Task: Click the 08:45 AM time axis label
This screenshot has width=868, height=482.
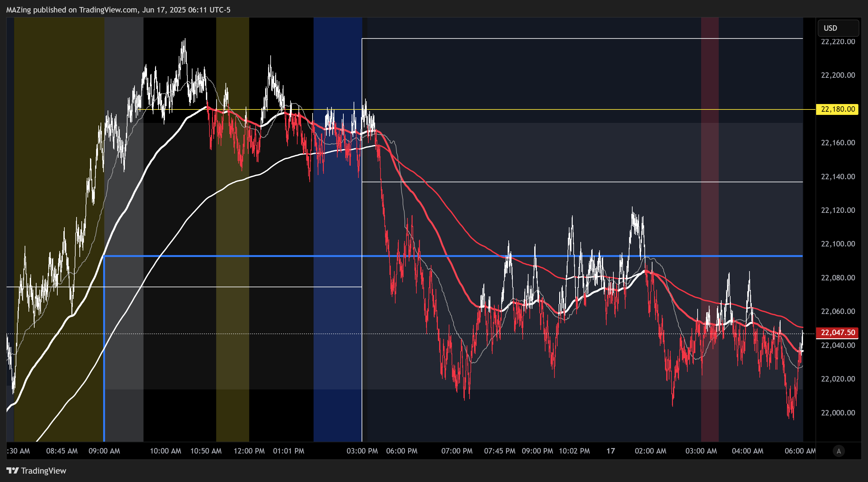Action: click(62, 451)
